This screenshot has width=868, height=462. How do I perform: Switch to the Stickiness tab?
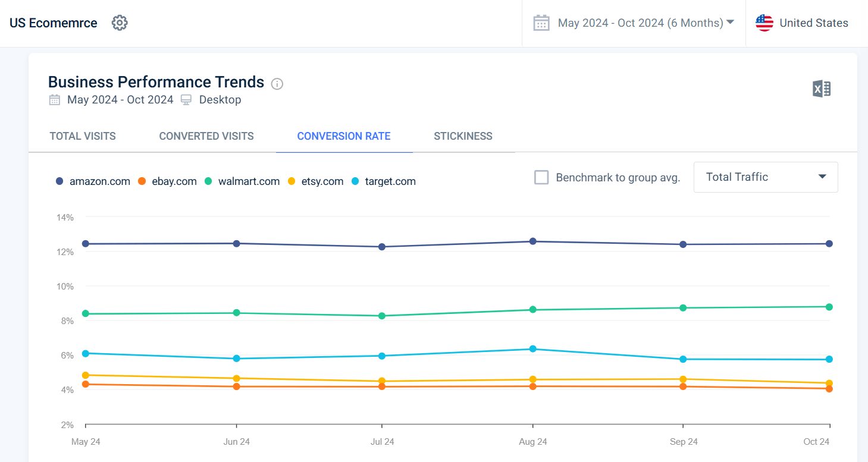[463, 136]
